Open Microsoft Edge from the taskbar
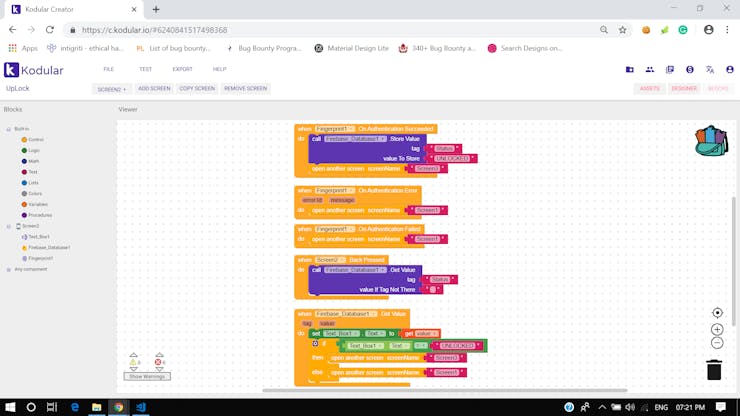The height and width of the screenshot is (416, 740). 75,407
